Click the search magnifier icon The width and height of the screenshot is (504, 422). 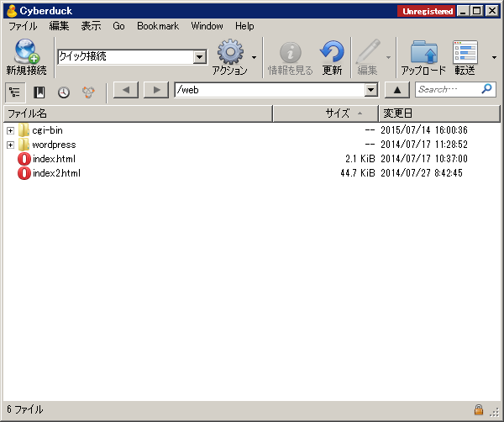click(x=487, y=88)
